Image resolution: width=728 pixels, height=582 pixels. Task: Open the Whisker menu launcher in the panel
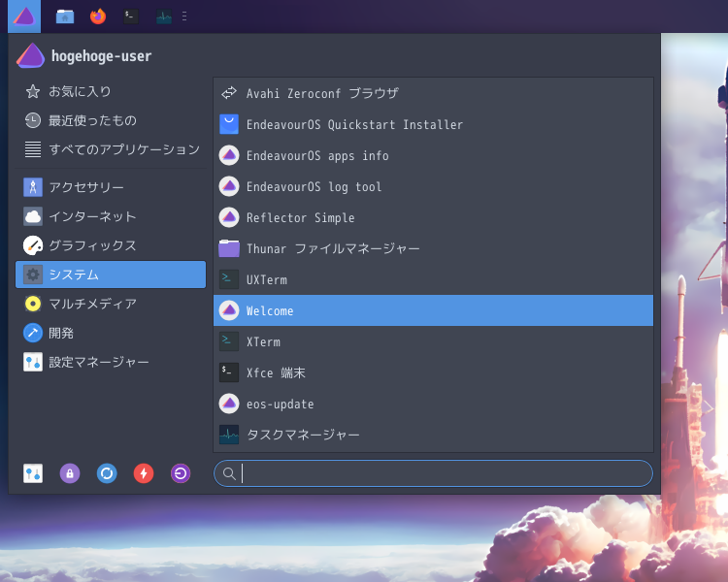24,16
